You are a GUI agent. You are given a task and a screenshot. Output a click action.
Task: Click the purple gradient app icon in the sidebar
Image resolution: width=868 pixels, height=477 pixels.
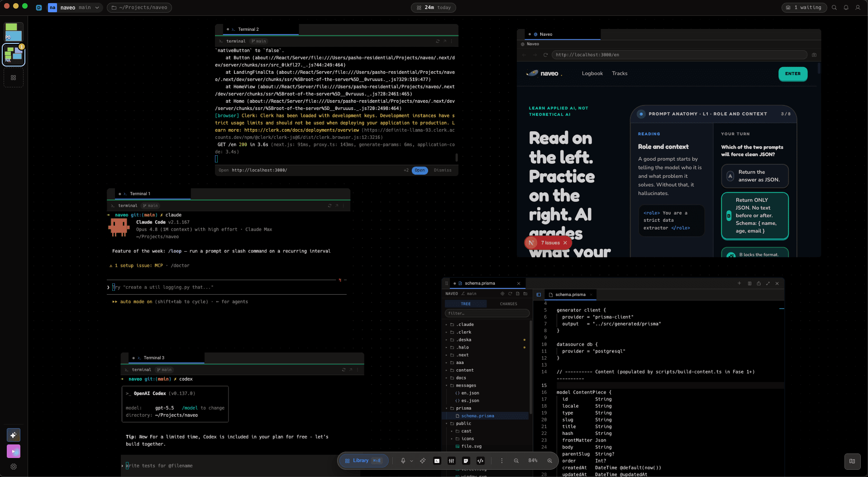pos(14,451)
